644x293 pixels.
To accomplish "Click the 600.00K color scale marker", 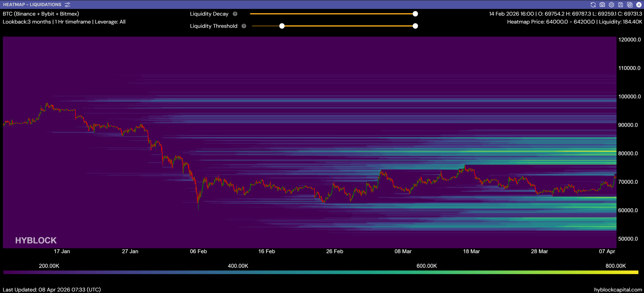I will coord(427,266).
